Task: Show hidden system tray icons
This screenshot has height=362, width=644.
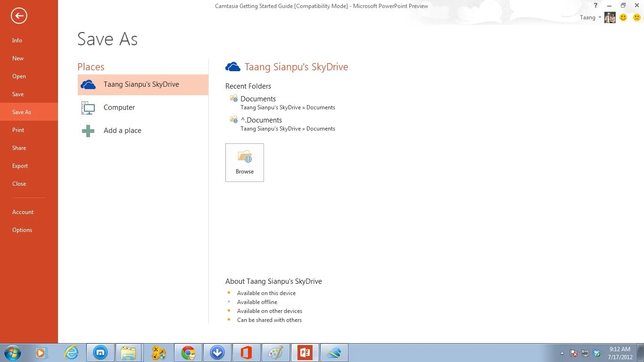Action: [562, 353]
